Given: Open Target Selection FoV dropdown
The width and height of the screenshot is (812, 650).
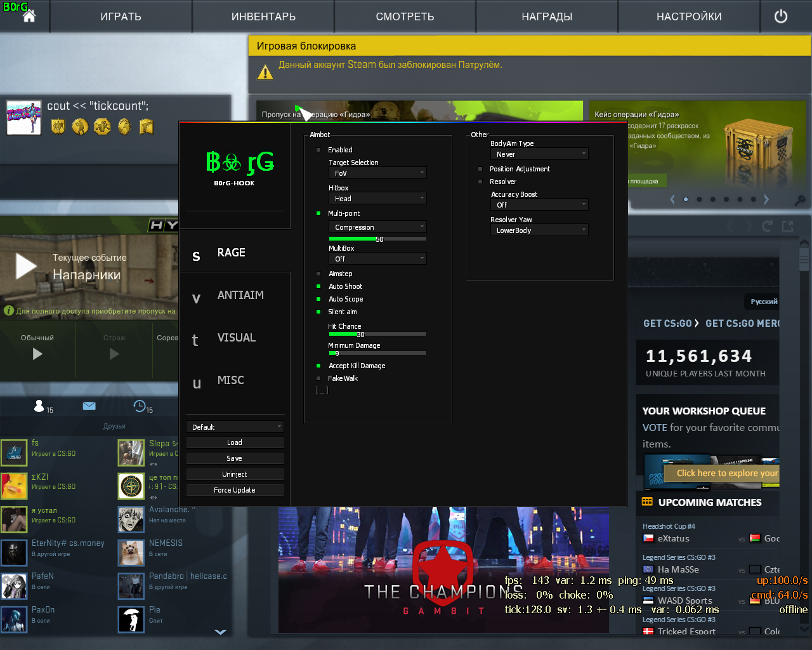Looking at the screenshot, I should pyautogui.click(x=377, y=173).
